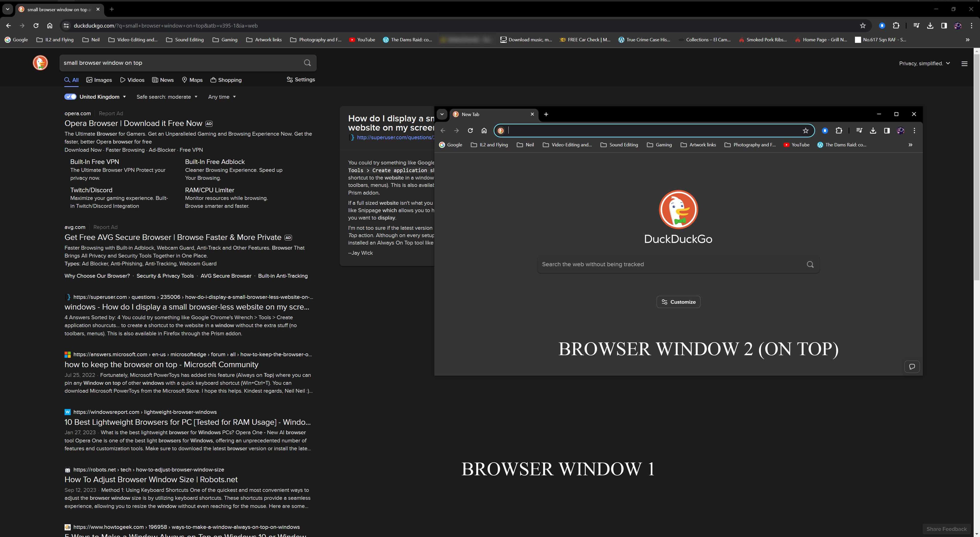
Task: Switch to the News results tab
Action: point(163,80)
